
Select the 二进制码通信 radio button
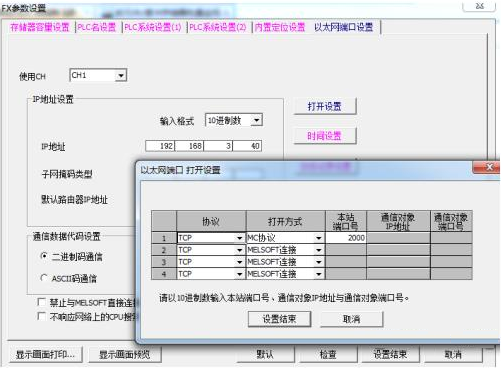[x=44, y=256]
